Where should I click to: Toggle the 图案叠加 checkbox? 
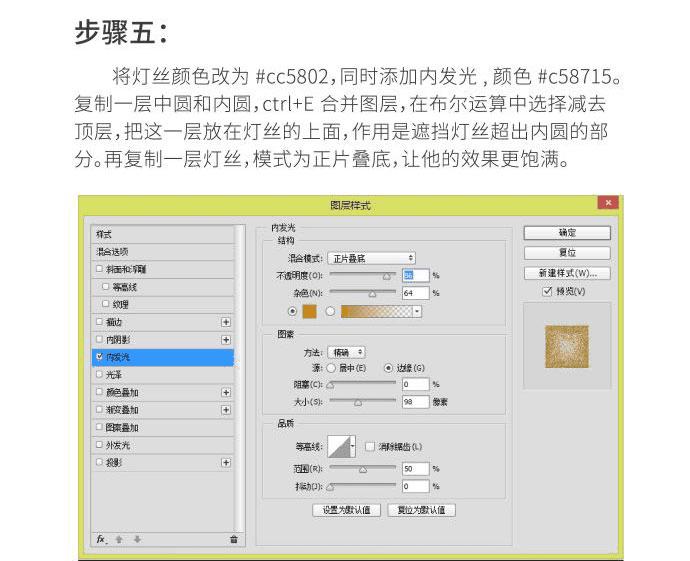[x=99, y=427]
